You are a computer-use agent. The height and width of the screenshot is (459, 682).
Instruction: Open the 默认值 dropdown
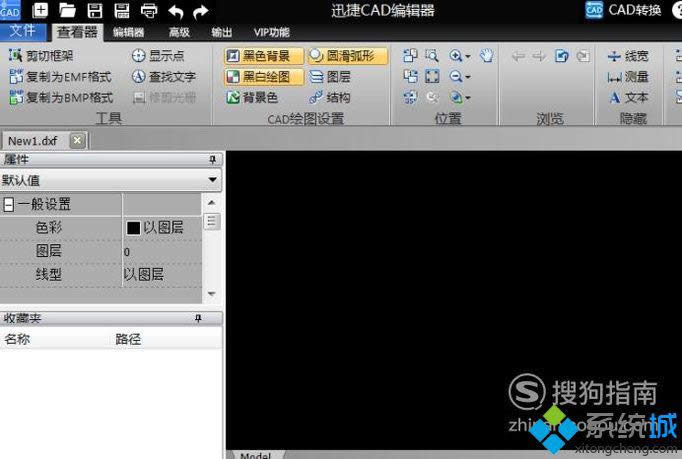[212, 179]
